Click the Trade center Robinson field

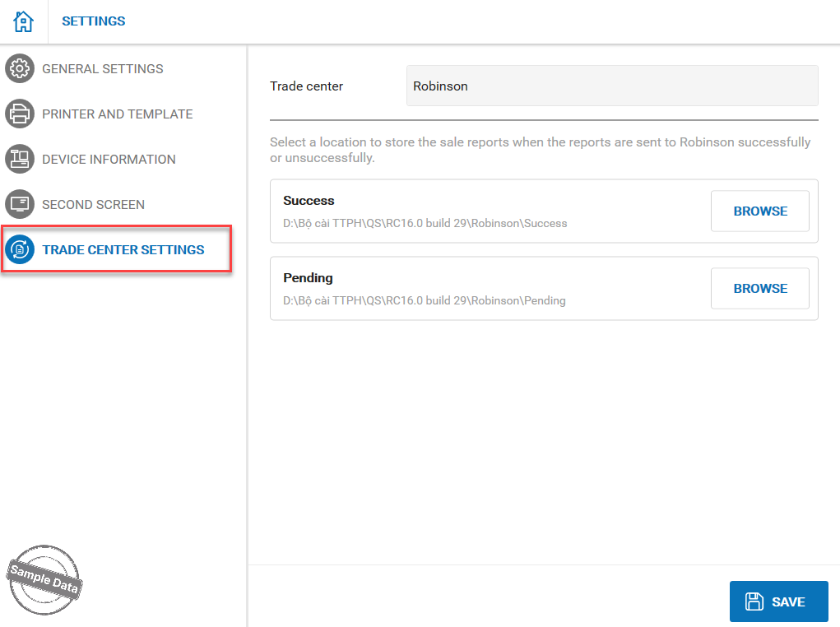[612, 86]
